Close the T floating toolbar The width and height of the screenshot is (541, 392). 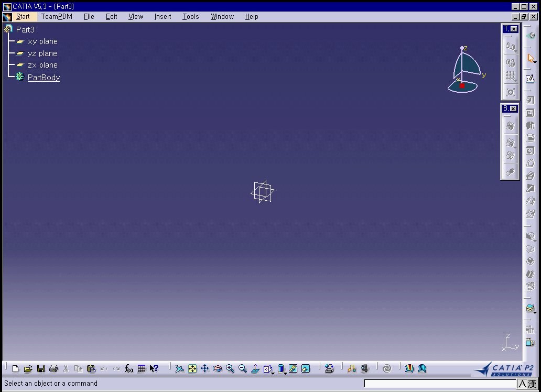[514, 29]
